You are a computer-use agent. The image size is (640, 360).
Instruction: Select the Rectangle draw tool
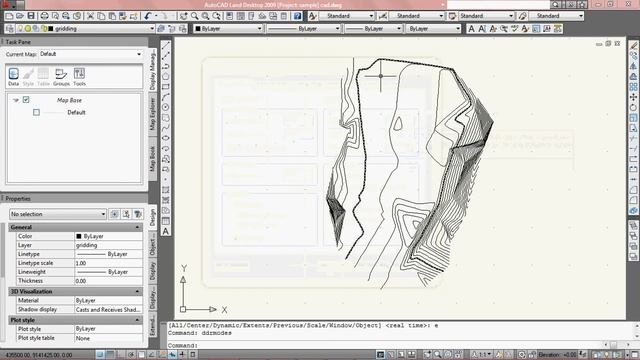coord(166,87)
